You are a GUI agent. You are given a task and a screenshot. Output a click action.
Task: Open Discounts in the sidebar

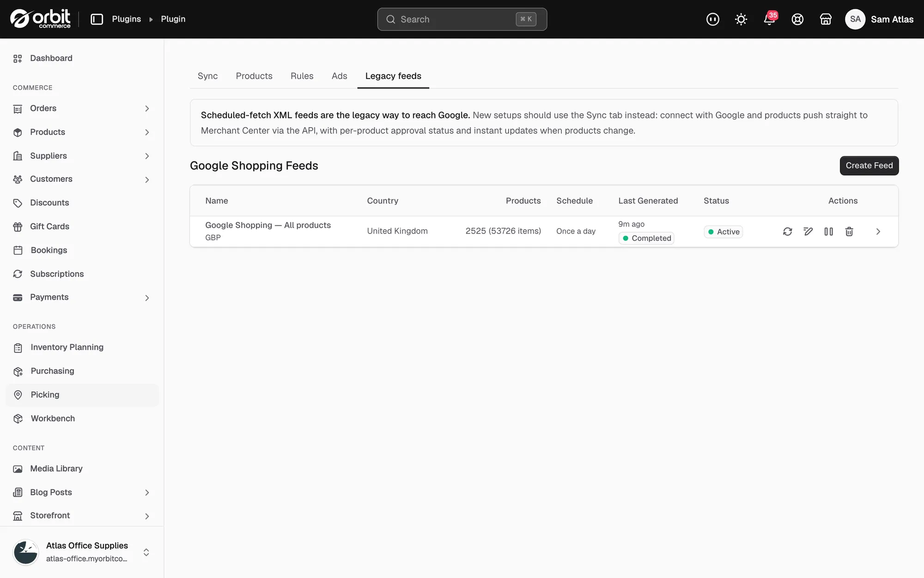point(82,203)
